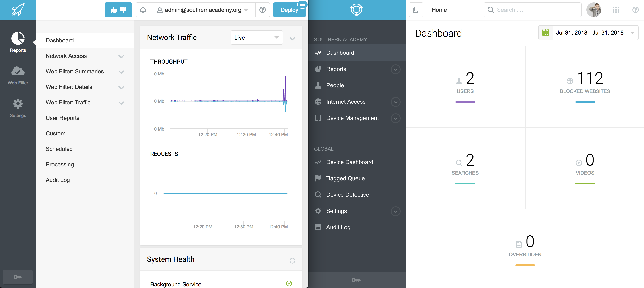Open notifications bell
The height and width of the screenshot is (288, 644).
[x=143, y=10]
